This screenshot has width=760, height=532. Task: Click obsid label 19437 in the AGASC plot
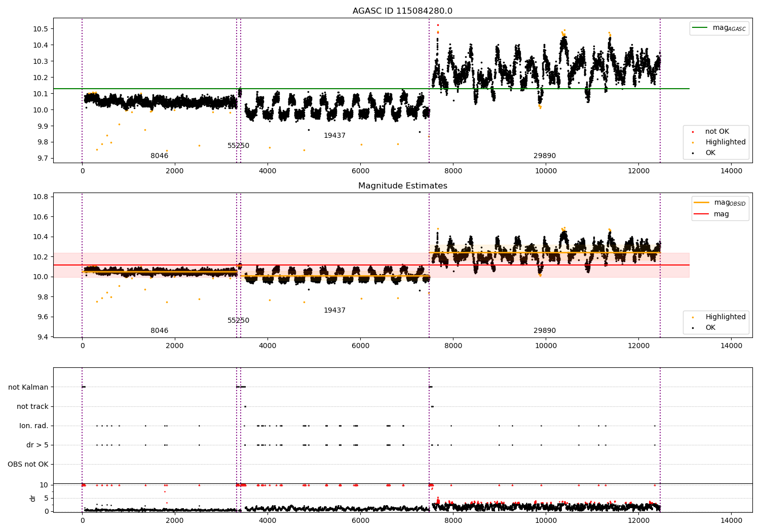[x=334, y=136]
